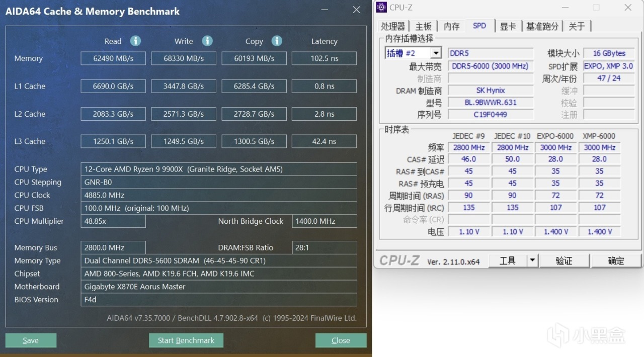
Task: Click DRAM:FSB Ratio 28:1 field
Action: click(x=325, y=247)
